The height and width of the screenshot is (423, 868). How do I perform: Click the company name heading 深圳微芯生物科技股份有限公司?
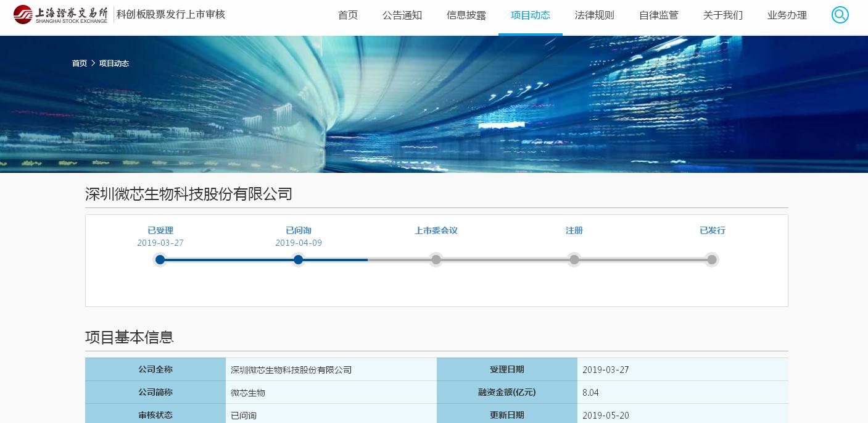tap(189, 194)
